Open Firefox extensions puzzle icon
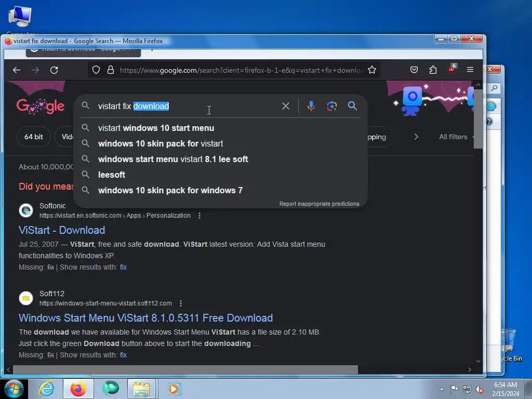 coord(433,70)
